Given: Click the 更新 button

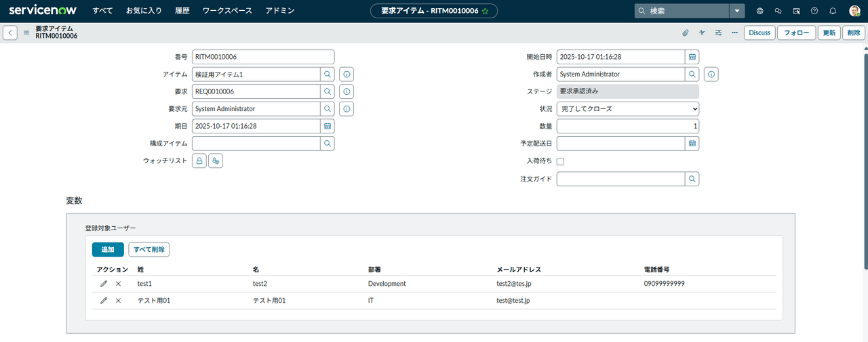Looking at the screenshot, I should 829,33.
